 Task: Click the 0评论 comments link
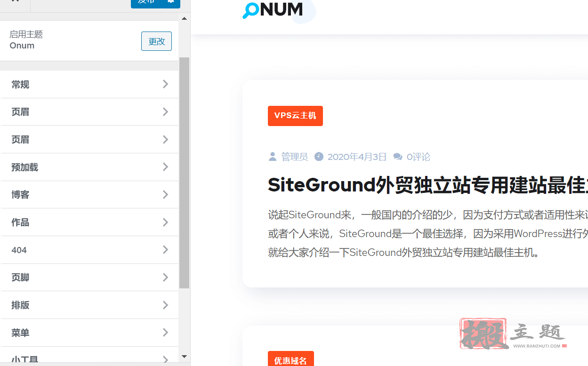pos(419,157)
